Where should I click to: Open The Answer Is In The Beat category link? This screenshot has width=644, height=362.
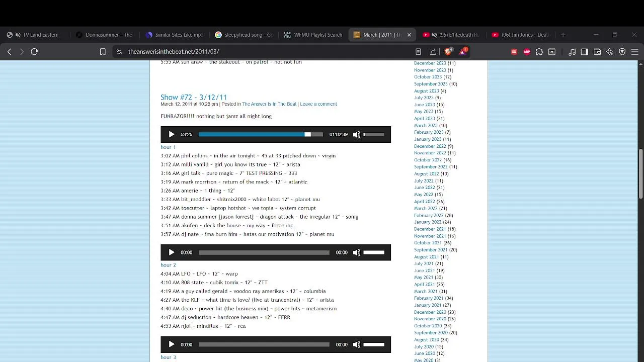pos(269,104)
